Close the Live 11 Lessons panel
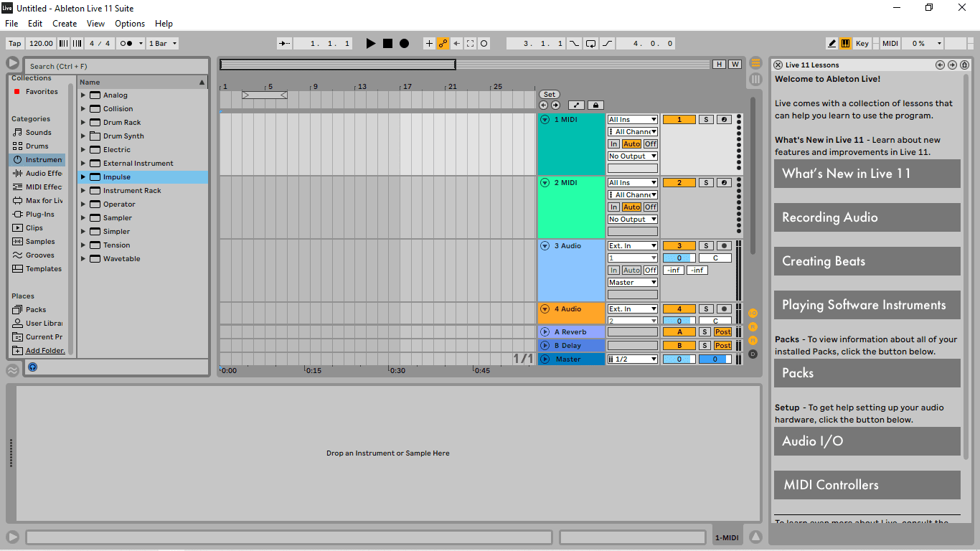The image size is (980, 551). tap(778, 65)
